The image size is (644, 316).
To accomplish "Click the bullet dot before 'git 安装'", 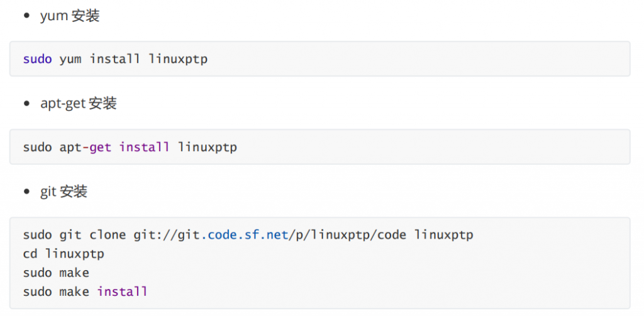I will coord(26,191).
